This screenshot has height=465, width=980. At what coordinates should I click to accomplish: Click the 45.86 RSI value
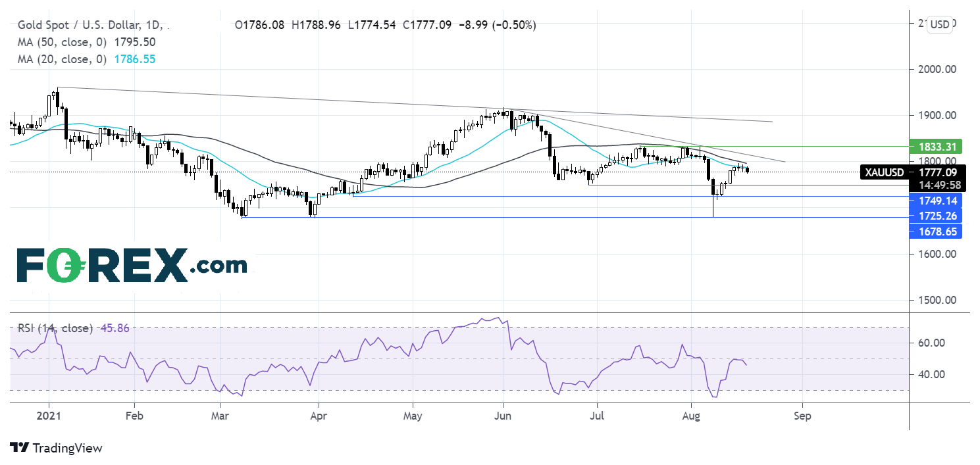[116, 328]
